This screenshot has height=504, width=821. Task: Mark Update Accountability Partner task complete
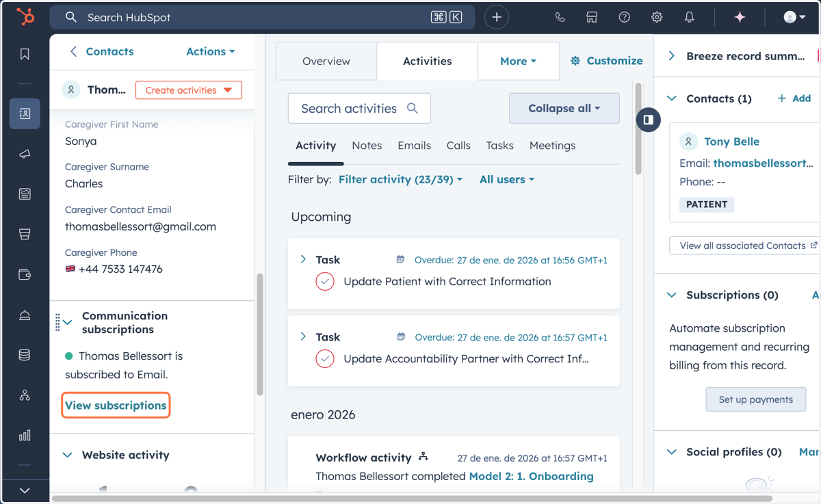tap(325, 359)
